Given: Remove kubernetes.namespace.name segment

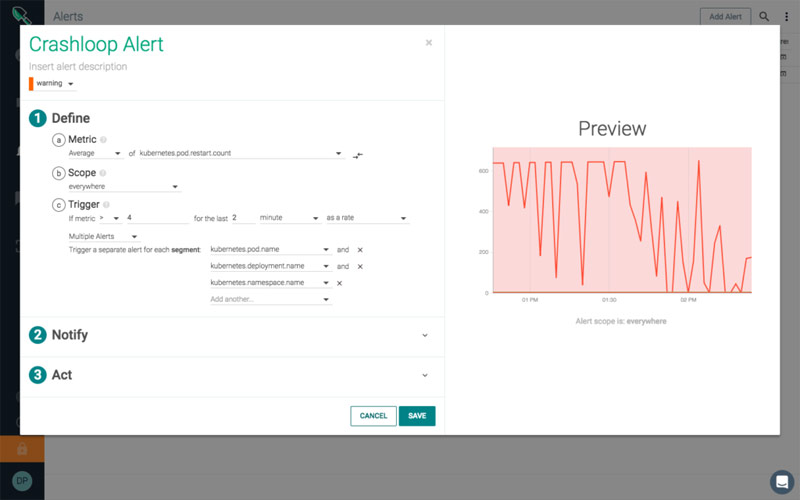Looking at the screenshot, I should coord(339,283).
